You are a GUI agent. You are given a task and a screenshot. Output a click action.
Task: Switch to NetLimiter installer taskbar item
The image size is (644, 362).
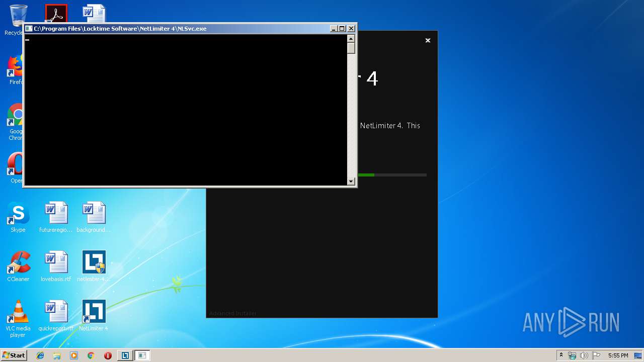pos(125,355)
